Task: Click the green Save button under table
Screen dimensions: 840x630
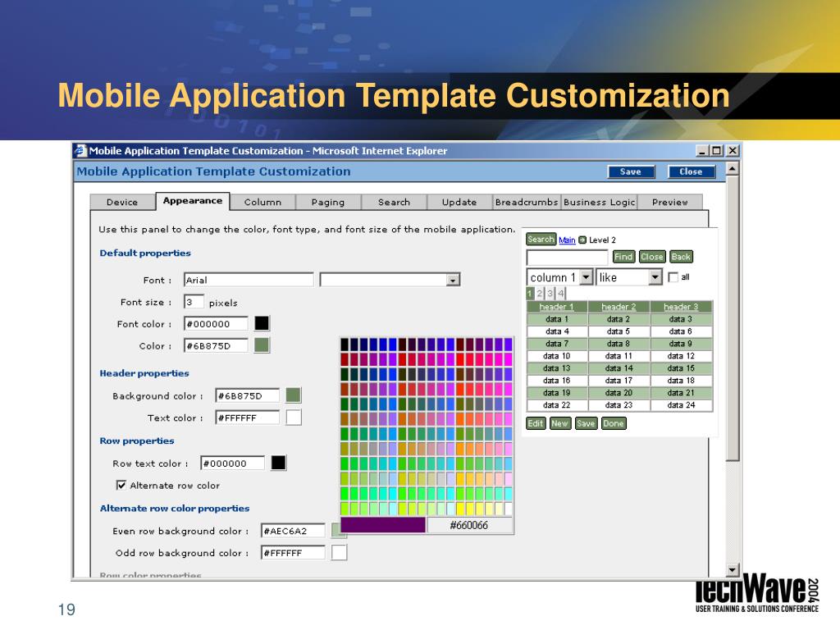Action: pos(586,423)
